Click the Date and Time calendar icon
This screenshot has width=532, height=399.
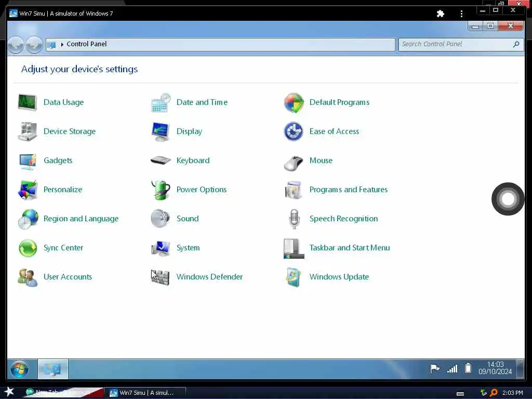[x=161, y=102]
